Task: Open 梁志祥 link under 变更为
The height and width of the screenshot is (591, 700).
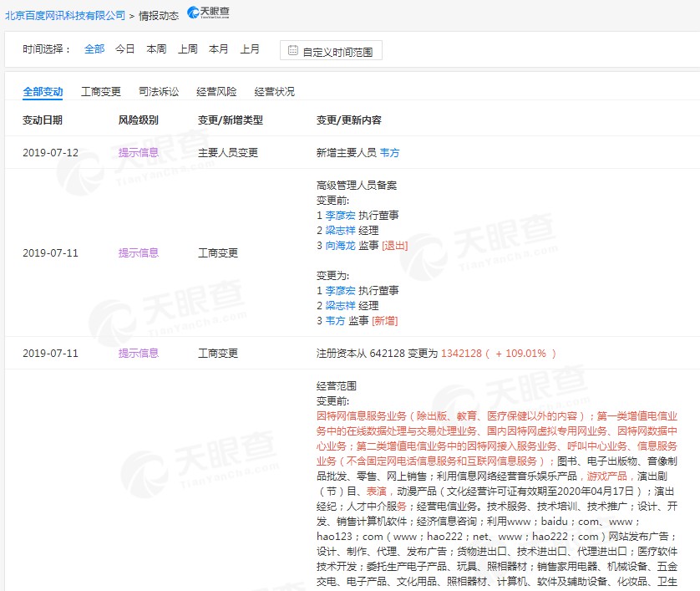Action: pos(340,306)
